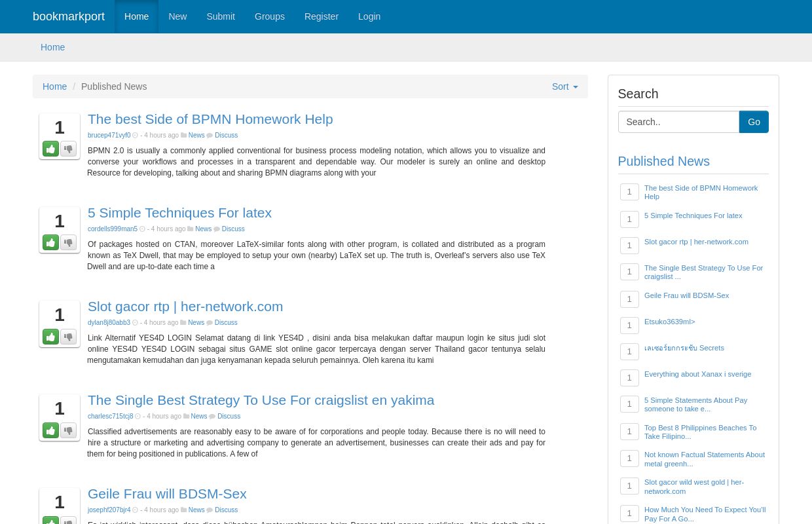Select the New tab in the navigation bar
Screen dimensions: 812x524
(177, 16)
